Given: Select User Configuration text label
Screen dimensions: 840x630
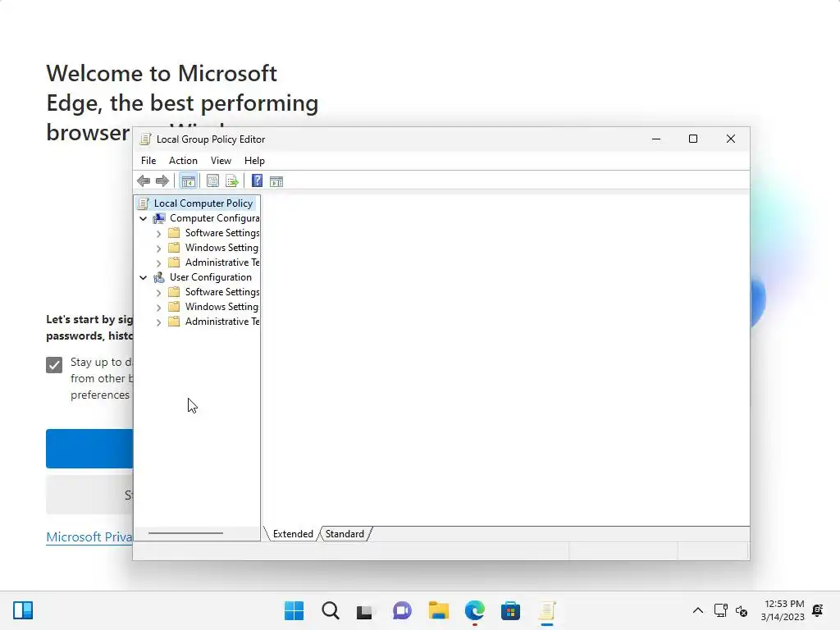Looking at the screenshot, I should (211, 277).
